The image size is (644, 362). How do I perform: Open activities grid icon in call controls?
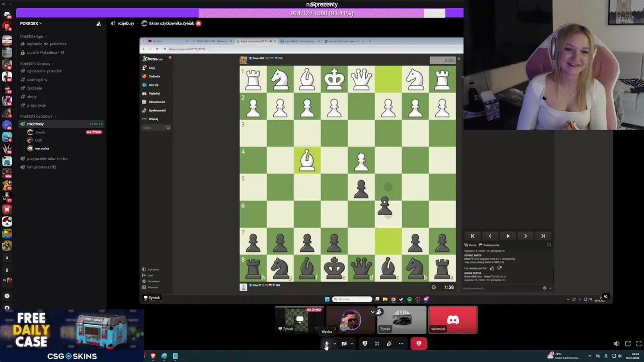[x=377, y=343]
